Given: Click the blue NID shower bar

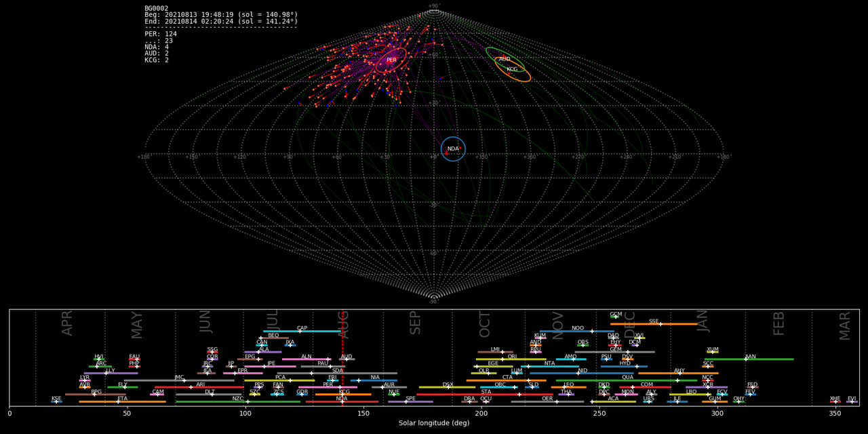Looking at the screenshot, I should pos(583,373).
